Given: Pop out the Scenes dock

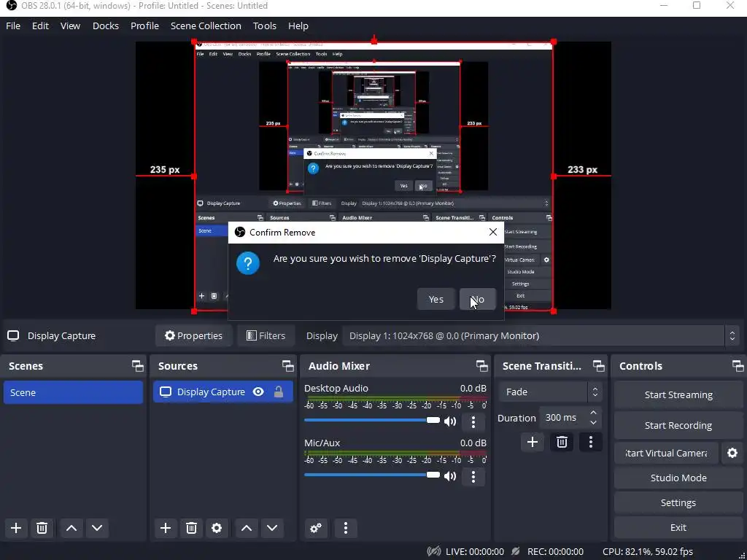Looking at the screenshot, I should point(138,366).
